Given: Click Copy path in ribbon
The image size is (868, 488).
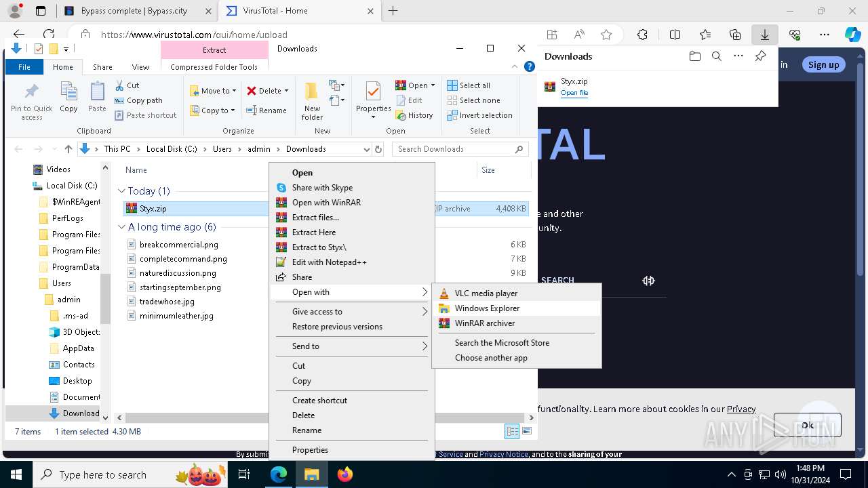Looking at the screenshot, I should coord(139,100).
